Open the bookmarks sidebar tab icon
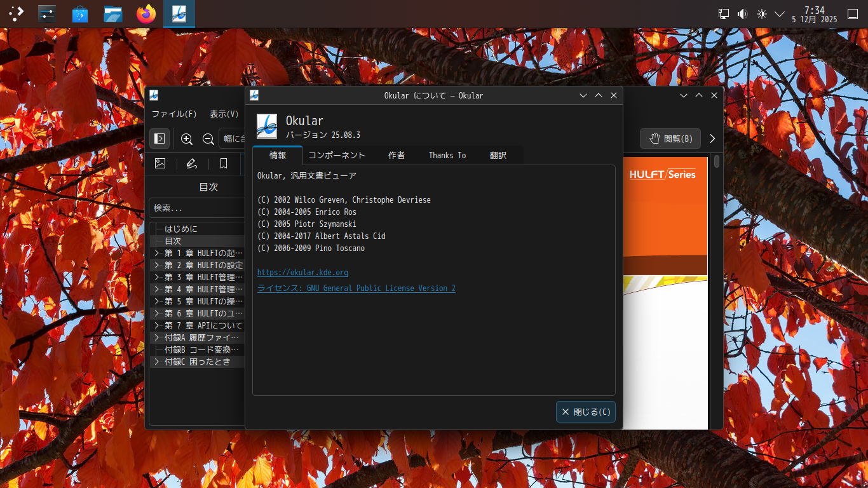868x488 pixels. tap(224, 164)
